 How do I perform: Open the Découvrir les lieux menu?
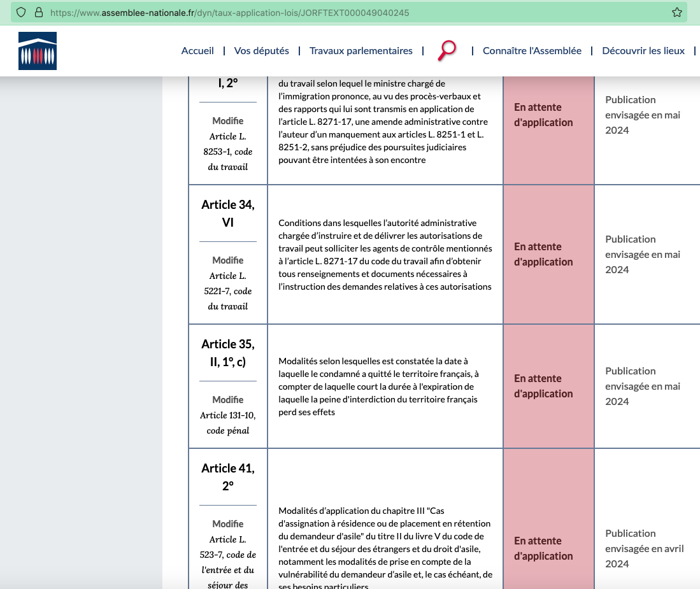(x=643, y=51)
